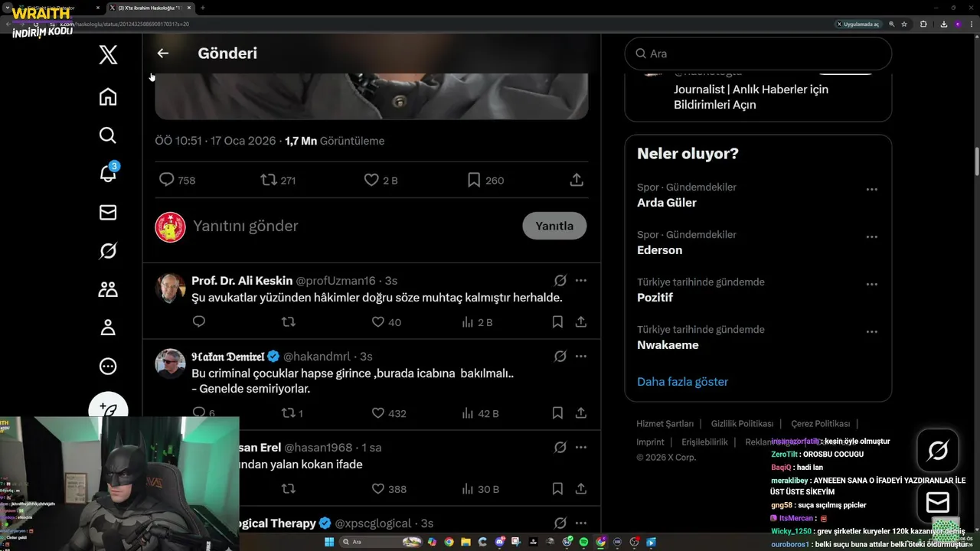Like Hasan Erel's reply with 388 likes
The height and width of the screenshot is (551, 980).
(x=377, y=489)
